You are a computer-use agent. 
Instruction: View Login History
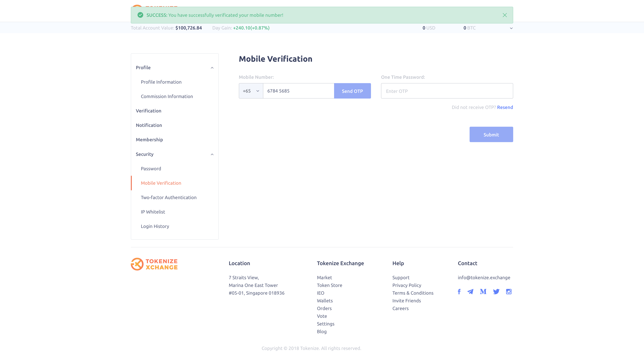click(155, 226)
